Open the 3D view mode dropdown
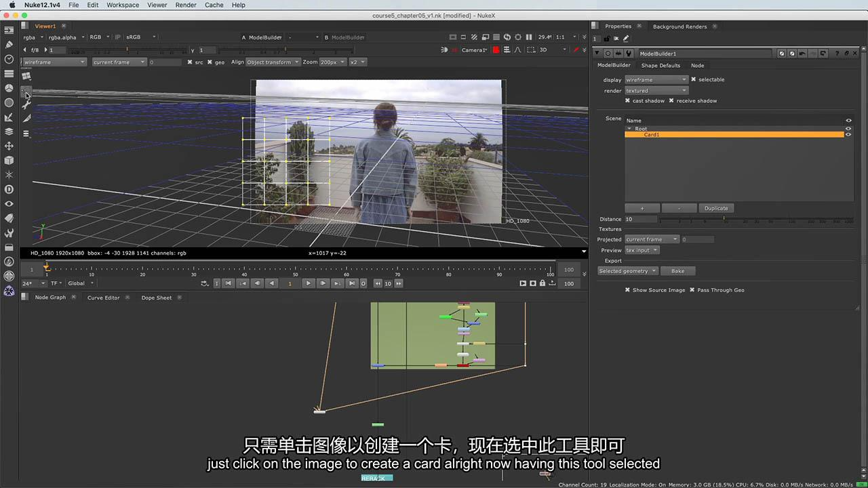 pyautogui.click(x=552, y=50)
